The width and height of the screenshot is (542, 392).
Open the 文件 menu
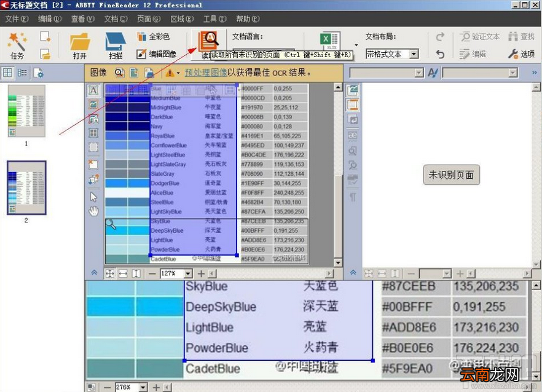coord(17,19)
